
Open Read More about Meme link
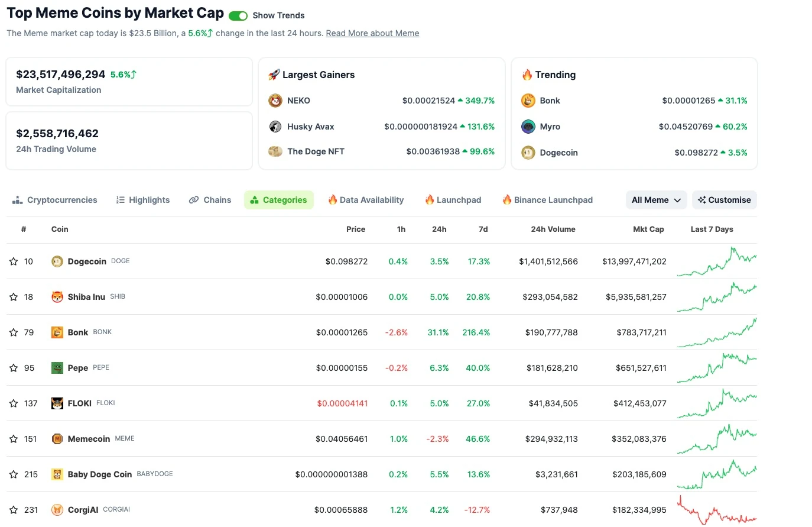pos(372,33)
